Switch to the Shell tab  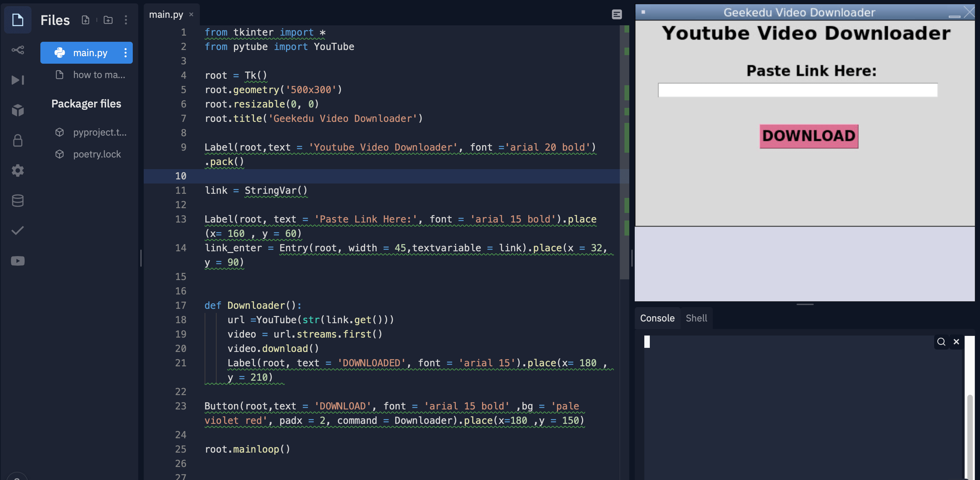pyautogui.click(x=696, y=318)
